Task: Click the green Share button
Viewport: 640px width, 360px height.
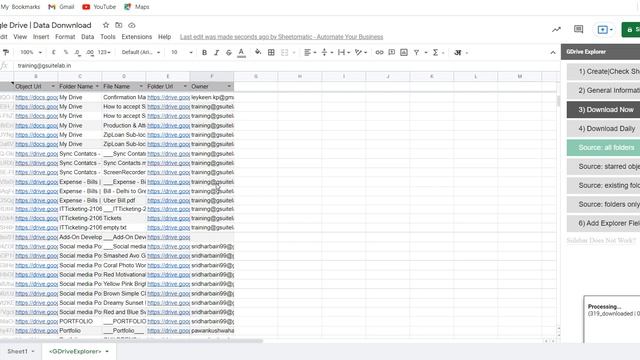Action: 631,29
